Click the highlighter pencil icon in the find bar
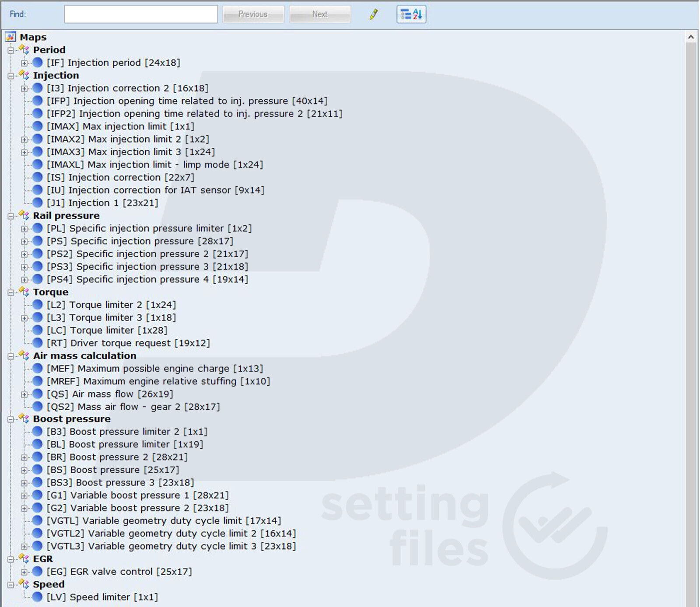This screenshot has width=700, height=607. [x=373, y=14]
